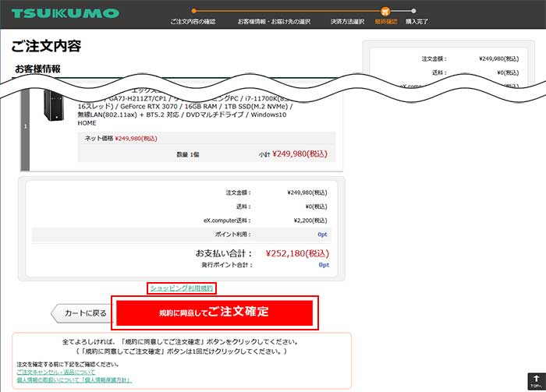
Task: Select the 購入完了 step
Action: [x=417, y=22]
